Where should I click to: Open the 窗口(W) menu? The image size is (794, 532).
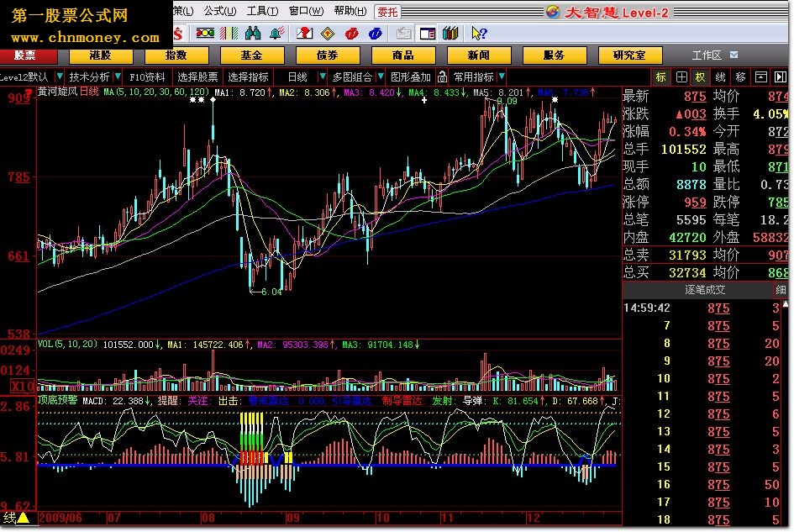(x=306, y=11)
